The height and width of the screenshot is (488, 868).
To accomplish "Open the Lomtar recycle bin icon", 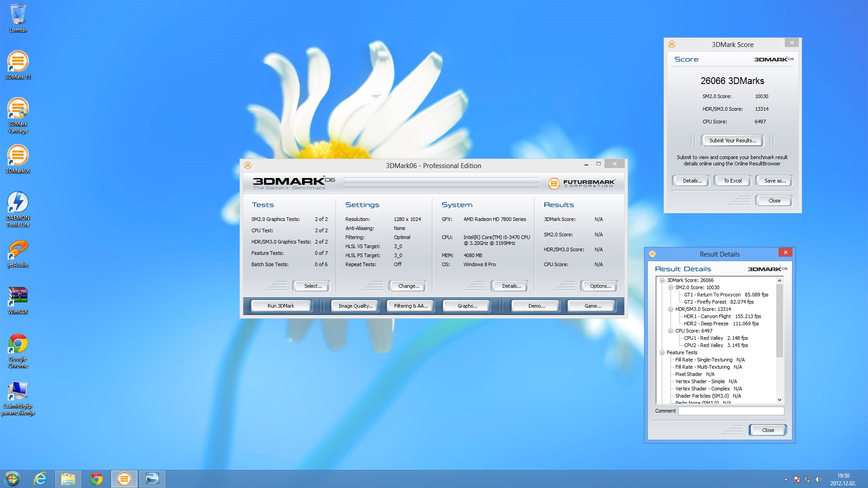I will (x=18, y=18).
